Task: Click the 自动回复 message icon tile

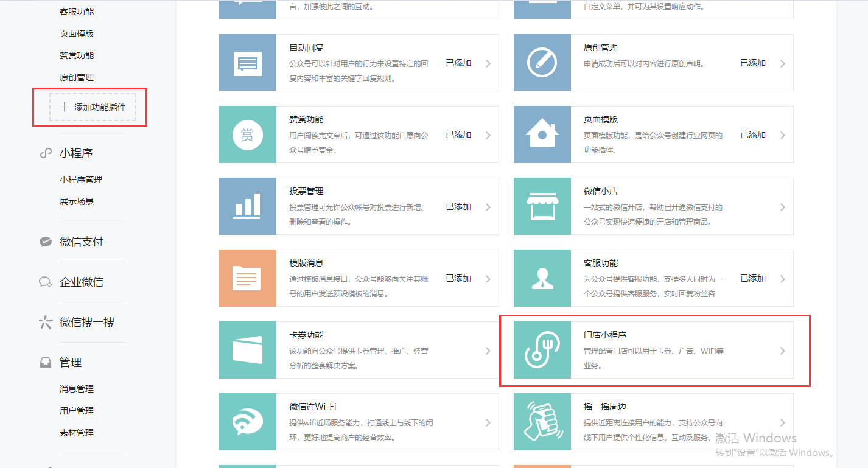Action: 248,63
